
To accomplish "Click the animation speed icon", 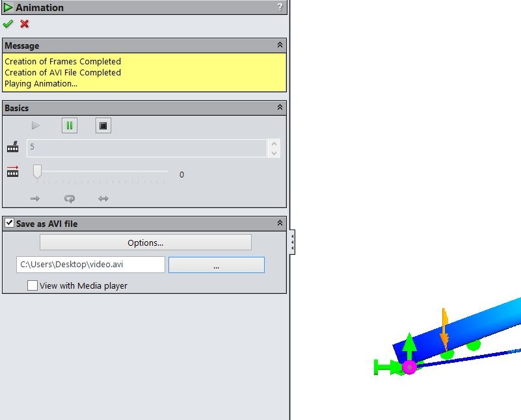I will pyautogui.click(x=12, y=172).
